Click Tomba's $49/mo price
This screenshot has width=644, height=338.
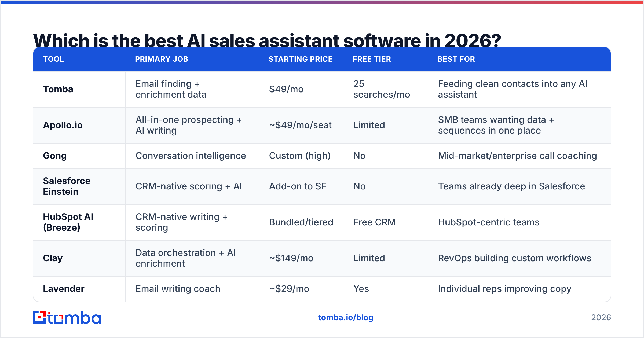(301, 89)
